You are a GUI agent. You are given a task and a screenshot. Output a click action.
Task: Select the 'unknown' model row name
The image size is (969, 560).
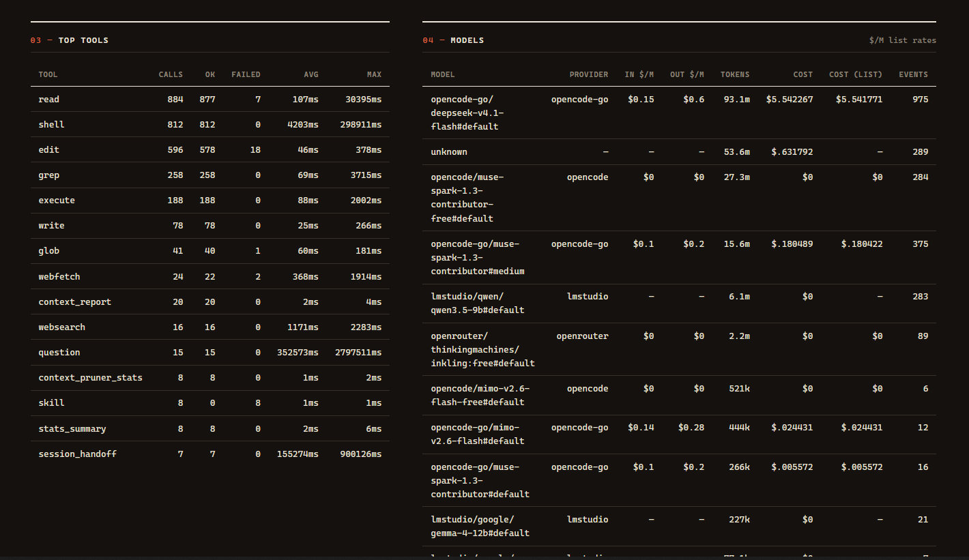coord(449,152)
